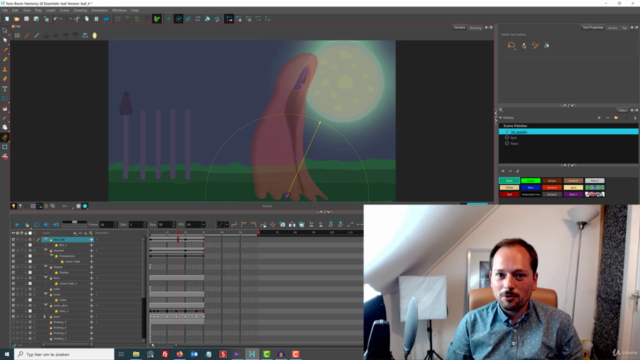This screenshot has height=360, width=640.
Task: Select the Blue colour swatch
Action: point(531,187)
